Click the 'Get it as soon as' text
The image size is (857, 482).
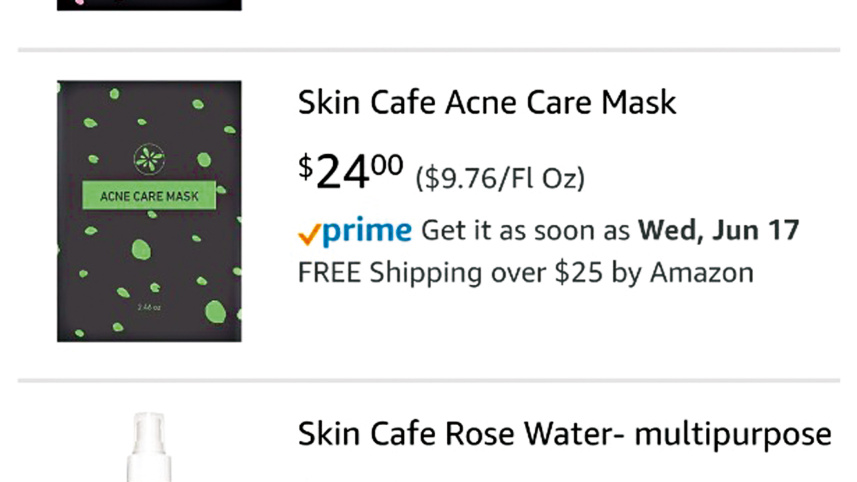tap(526, 231)
